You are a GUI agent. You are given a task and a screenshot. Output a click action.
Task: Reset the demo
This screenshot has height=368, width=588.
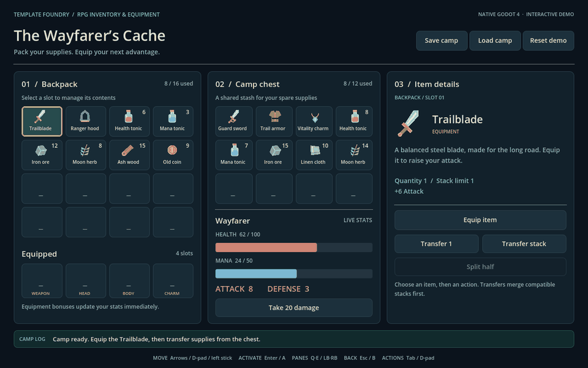(548, 40)
